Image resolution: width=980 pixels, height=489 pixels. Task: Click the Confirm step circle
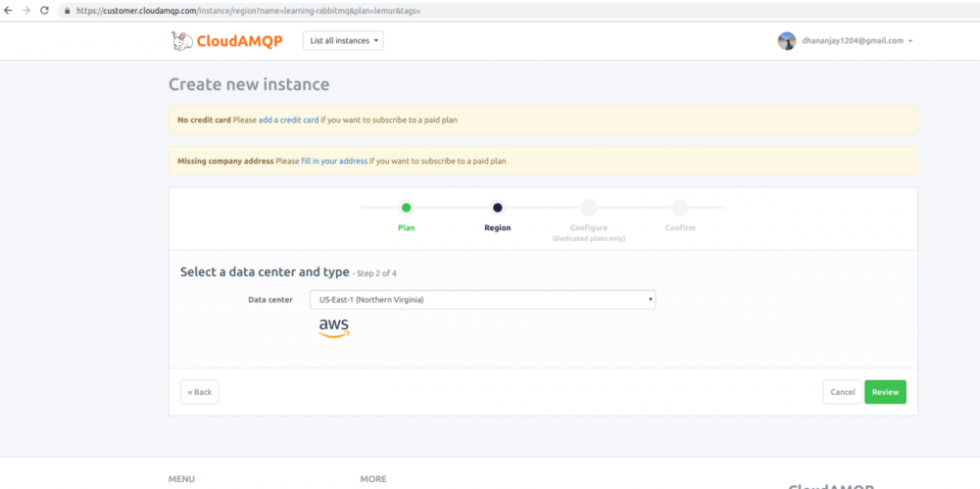pyautogui.click(x=680, y=208)
